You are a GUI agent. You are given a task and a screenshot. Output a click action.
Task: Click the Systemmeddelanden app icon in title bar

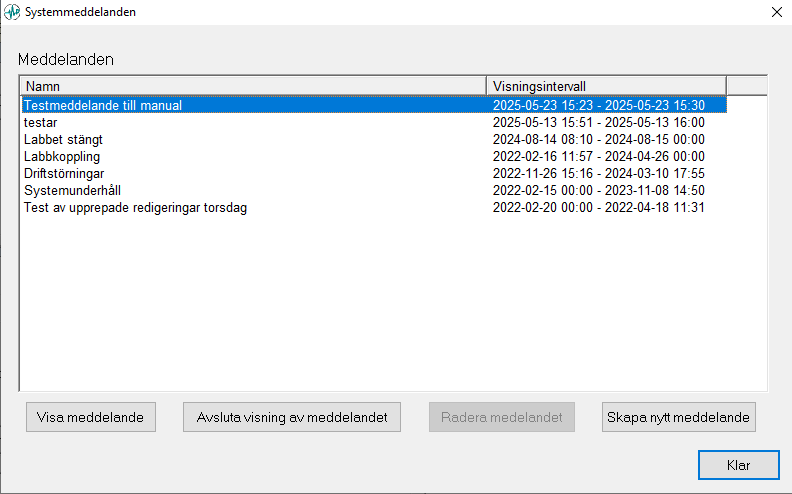pos(12,12)
